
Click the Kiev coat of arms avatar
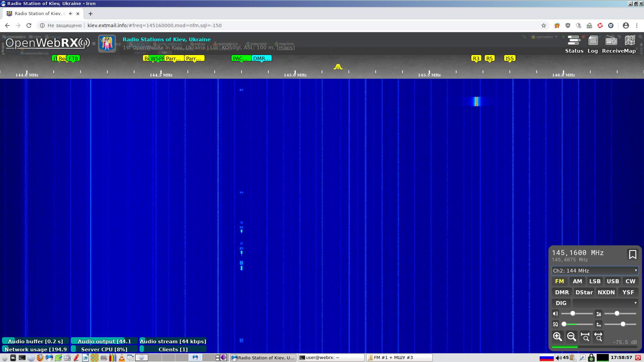107,43
